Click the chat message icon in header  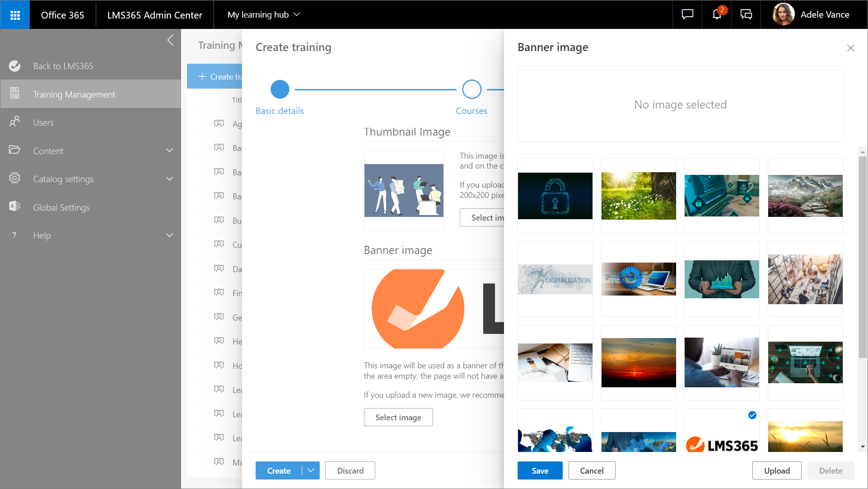[x=687, y=14]
